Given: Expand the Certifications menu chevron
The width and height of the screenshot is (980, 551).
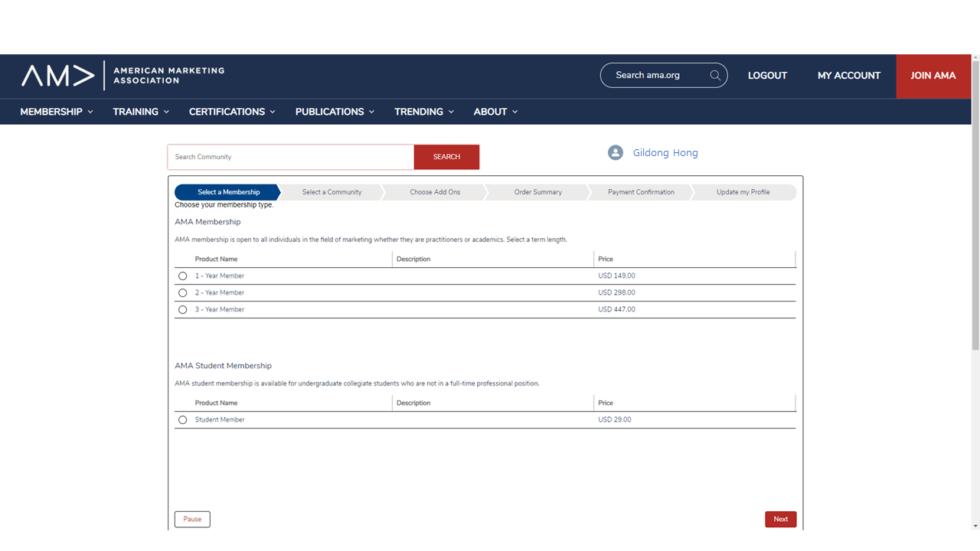Looking at the screenshot, I should point(273,112).
